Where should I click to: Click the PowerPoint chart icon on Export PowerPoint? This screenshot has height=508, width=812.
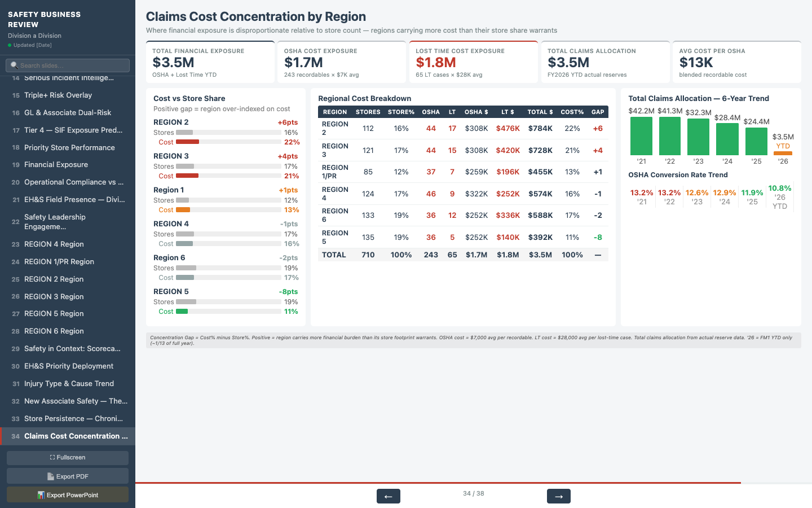click(x=41, y=494)
